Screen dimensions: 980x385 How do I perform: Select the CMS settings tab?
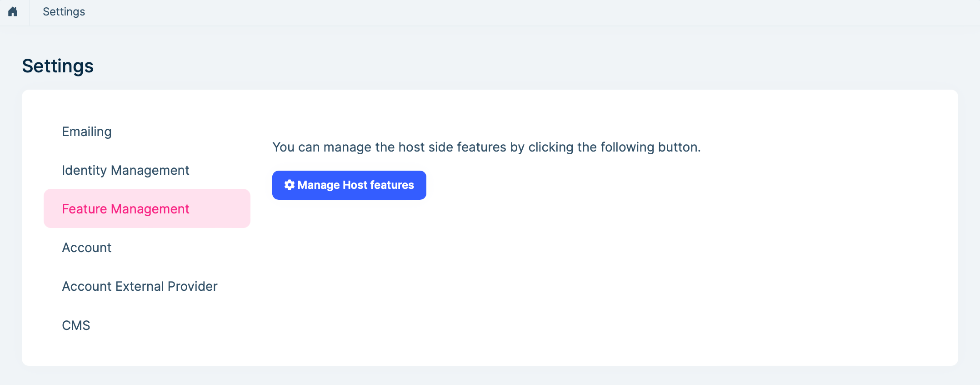click(76, 325)
